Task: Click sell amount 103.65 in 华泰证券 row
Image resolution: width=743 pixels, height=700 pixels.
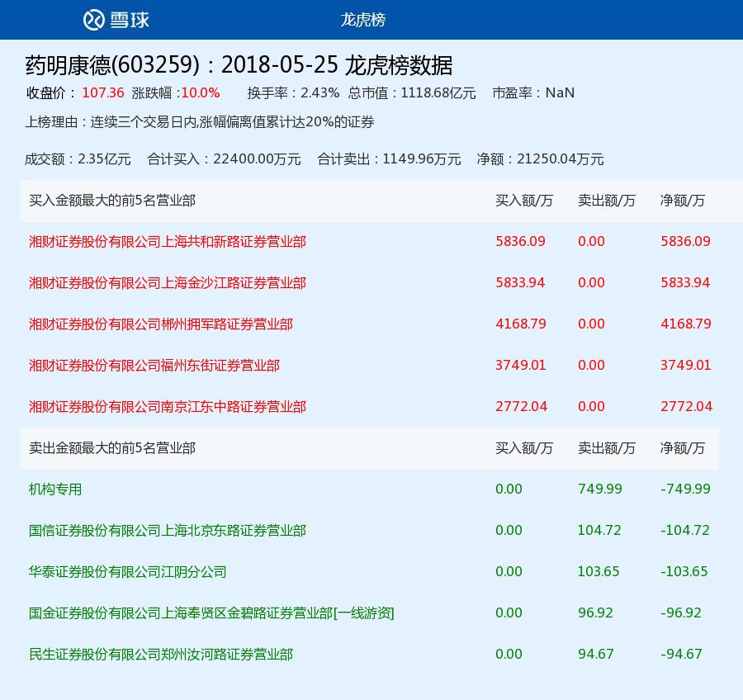Action: (x=599, y=571)
